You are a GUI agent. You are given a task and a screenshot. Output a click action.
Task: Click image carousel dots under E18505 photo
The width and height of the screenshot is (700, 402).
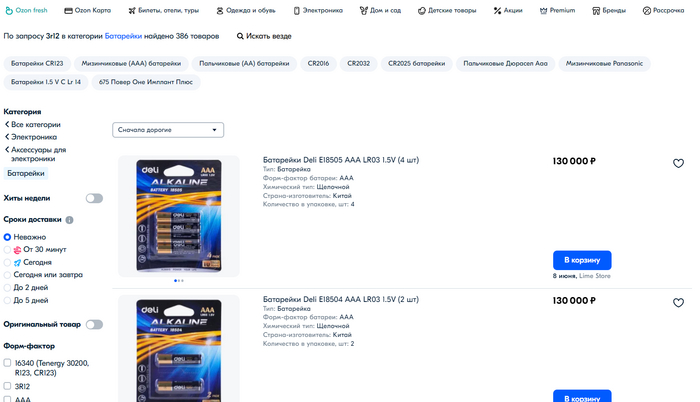pyautogui.click(x=179, y=281)
